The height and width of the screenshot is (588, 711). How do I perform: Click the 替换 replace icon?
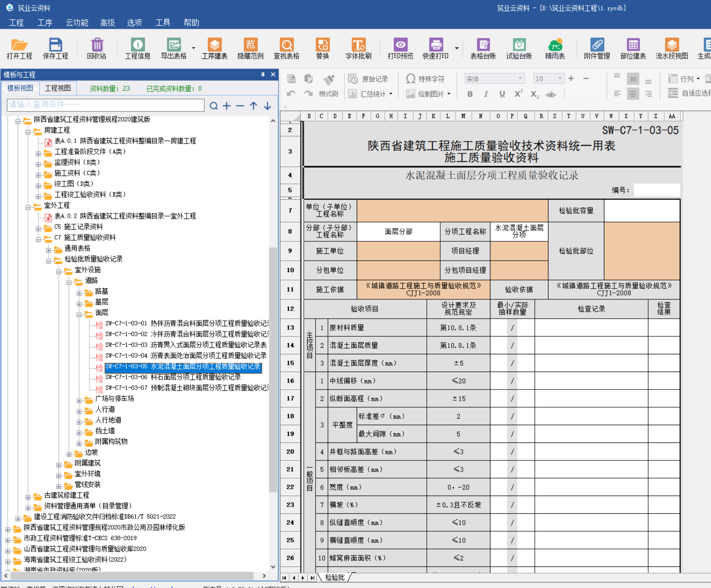pos(322,49)
